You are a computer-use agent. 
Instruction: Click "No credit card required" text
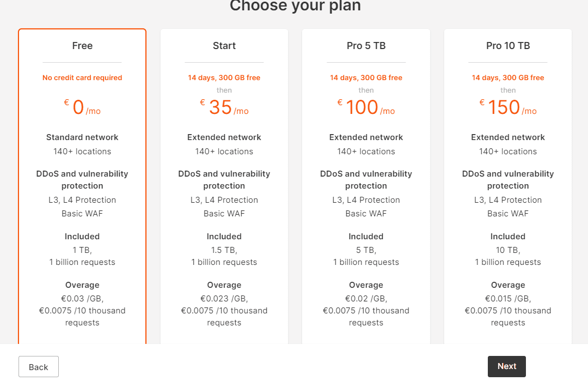click(x=82, y=78)
